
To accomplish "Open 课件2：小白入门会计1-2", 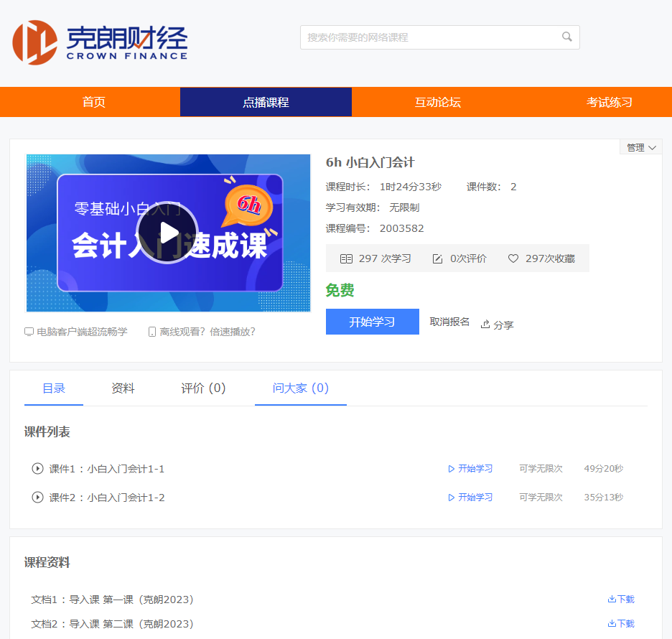I will (x=107, y=498).
